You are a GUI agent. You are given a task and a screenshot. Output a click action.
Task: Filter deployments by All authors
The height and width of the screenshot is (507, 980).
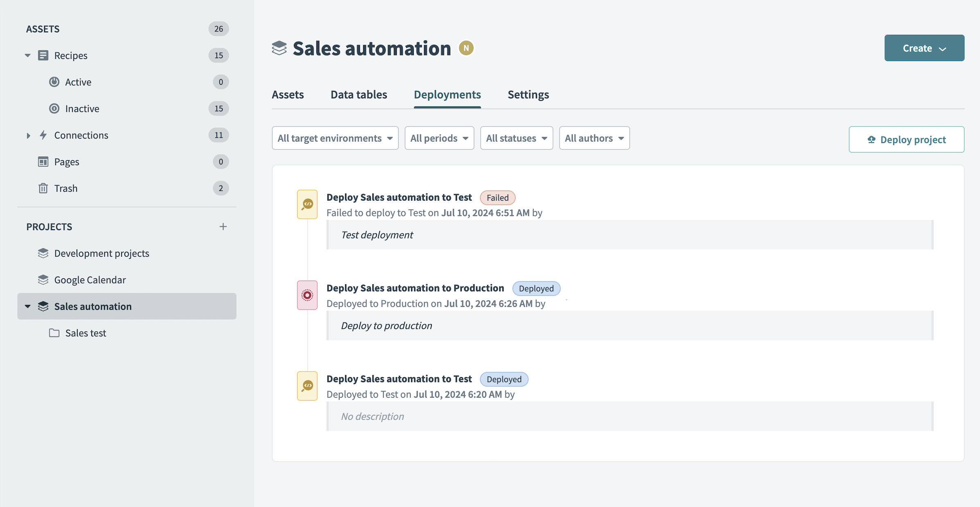(594, 138)
